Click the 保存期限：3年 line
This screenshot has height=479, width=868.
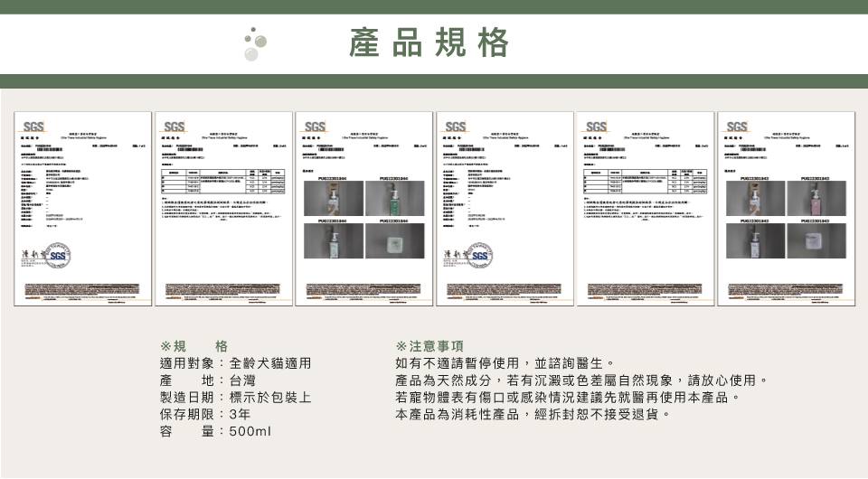click(x=204, y=415)
